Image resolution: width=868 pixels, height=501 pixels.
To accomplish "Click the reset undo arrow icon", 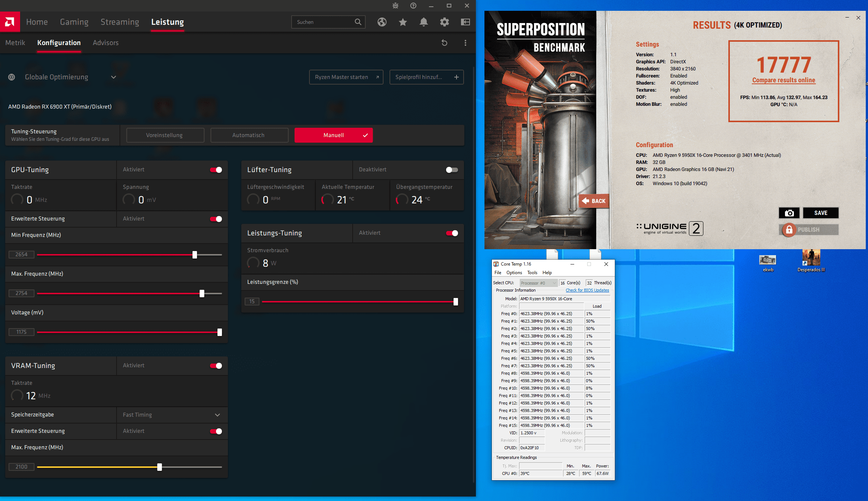I will click(x=444, y=43).
